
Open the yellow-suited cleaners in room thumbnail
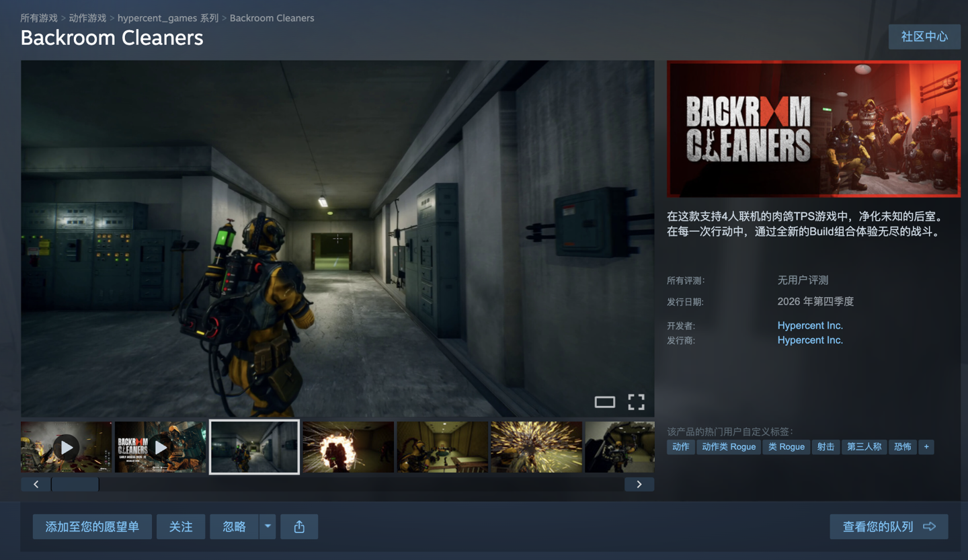coord(442,447)
